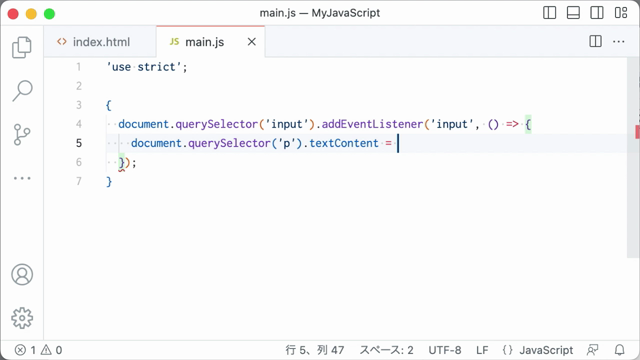Viewport: 640px width, 360px height.
Task: Open the Accounts menu icon
Action: pyautogui.click(x=22, y=274)
